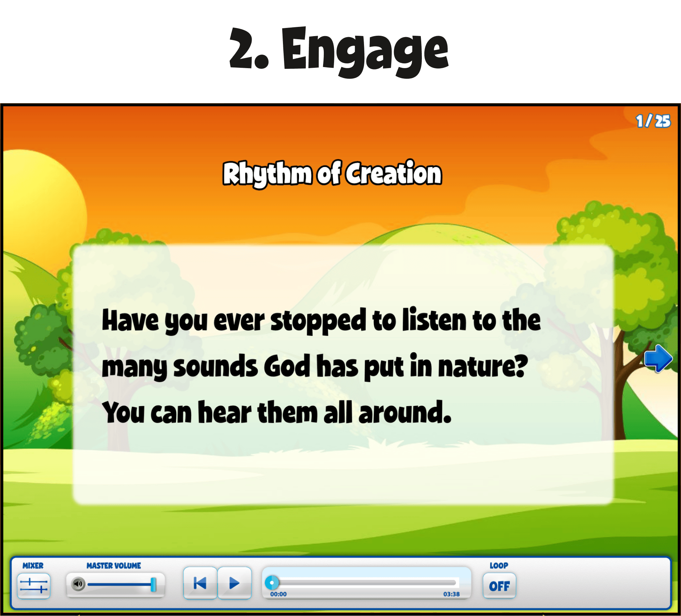This screenshot has width=681, height=616.
Task: Click the middle of the volume track
Action: coord(119,584)
